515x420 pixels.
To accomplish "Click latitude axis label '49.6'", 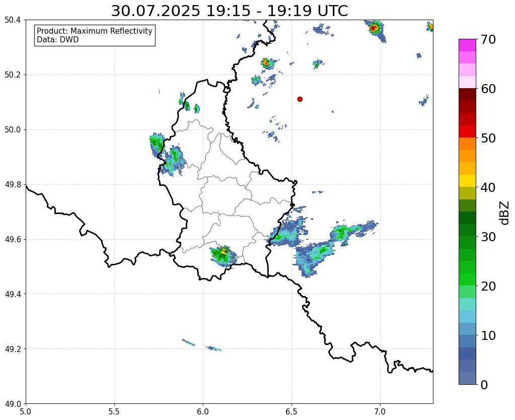I will point(13,240).
